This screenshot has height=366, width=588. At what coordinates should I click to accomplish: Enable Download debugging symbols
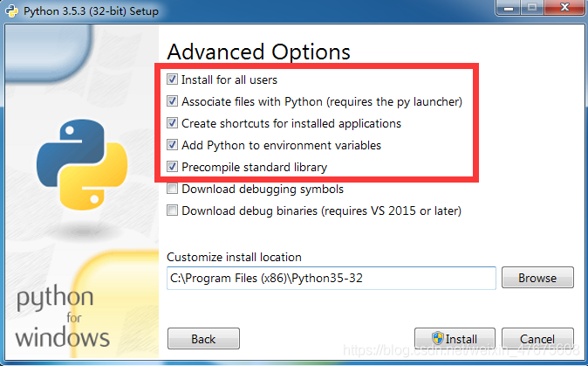pos(173,189)
